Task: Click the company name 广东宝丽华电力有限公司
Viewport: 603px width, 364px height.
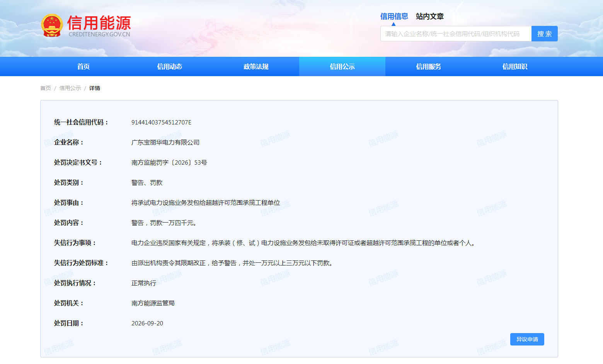Action: tap(165, 142)
